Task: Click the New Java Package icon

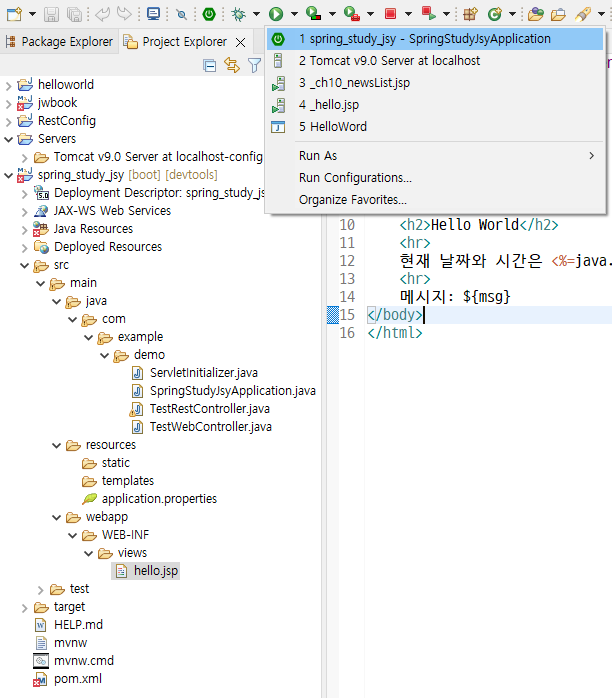Action: click(470, 14)
